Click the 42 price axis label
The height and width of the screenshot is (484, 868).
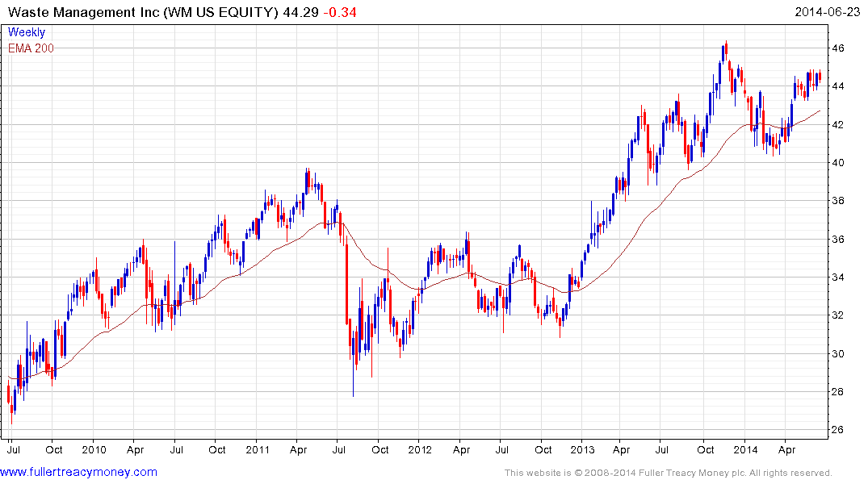click(837, 125)
